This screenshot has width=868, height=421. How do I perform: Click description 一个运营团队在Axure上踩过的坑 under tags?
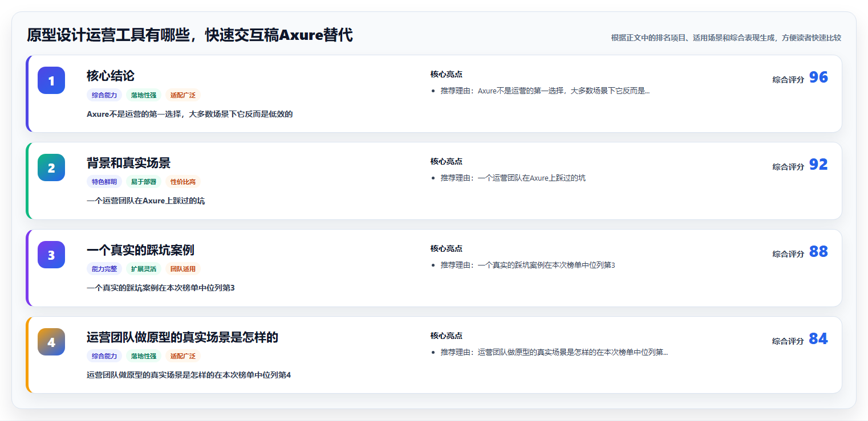tap(146, 201)
